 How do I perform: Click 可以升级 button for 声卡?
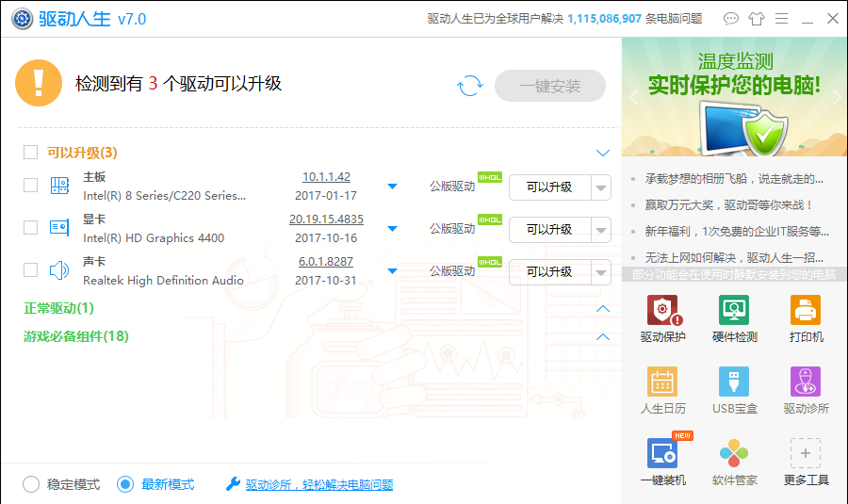[x=549, y=272]
